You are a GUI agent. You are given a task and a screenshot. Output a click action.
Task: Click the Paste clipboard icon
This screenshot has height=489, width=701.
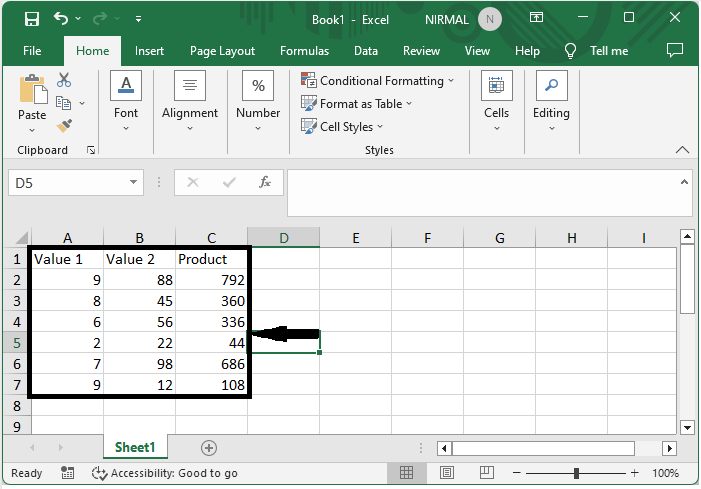[x=33, y=89]
